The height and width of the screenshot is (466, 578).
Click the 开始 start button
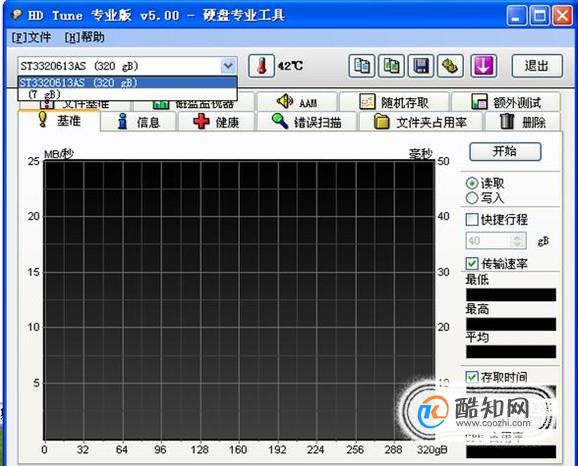pos(505,151)
